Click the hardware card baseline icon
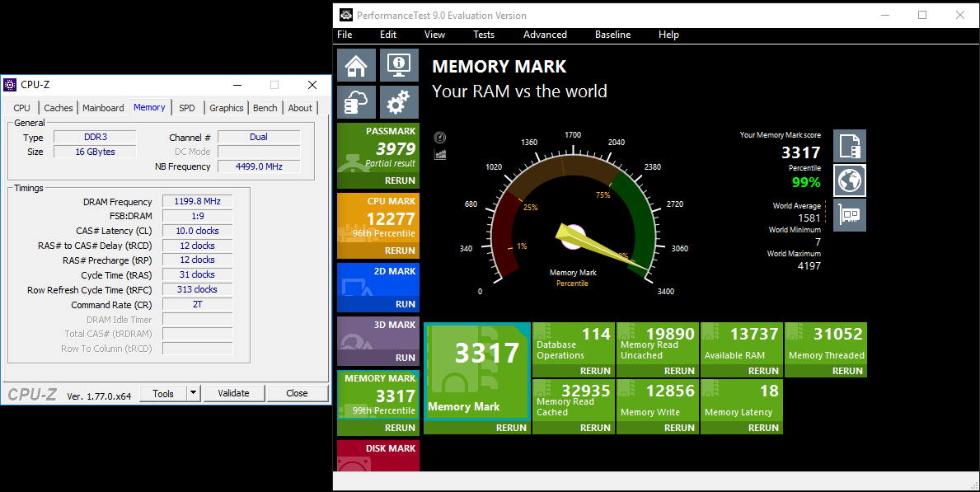 (x=850, y=215)
